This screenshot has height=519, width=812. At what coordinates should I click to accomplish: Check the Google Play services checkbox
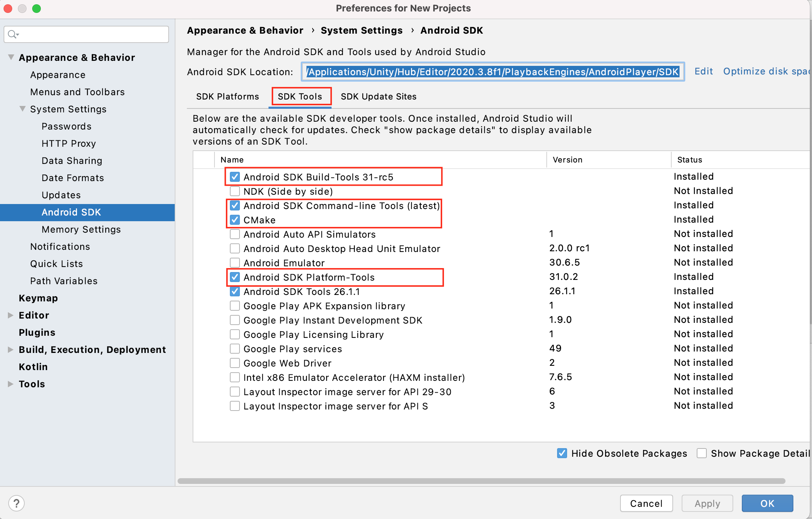[x=235, y=349]
